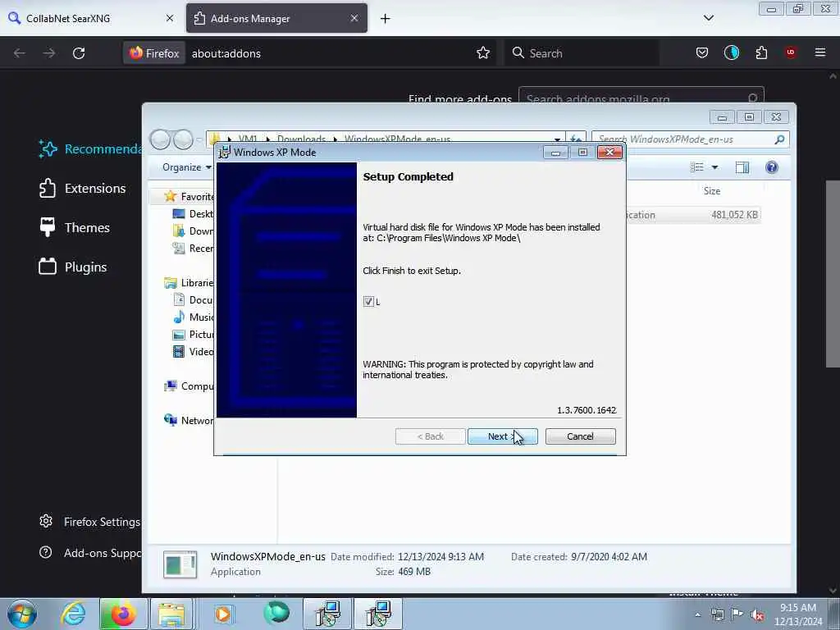Go back in Firefox history
Image resolution: width=840 pixels, height=630 pixels.
(x=20, y=53)
